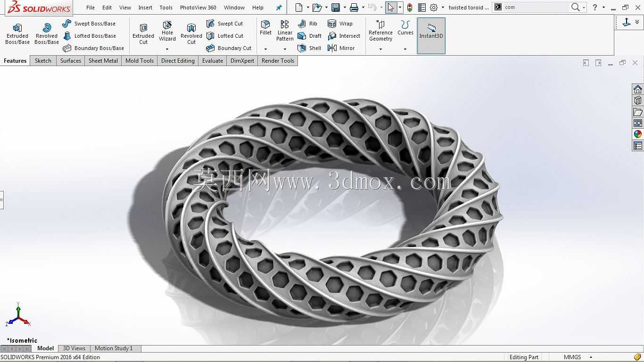Open the Linear Pattern dropdown arrow

point(285,49)
